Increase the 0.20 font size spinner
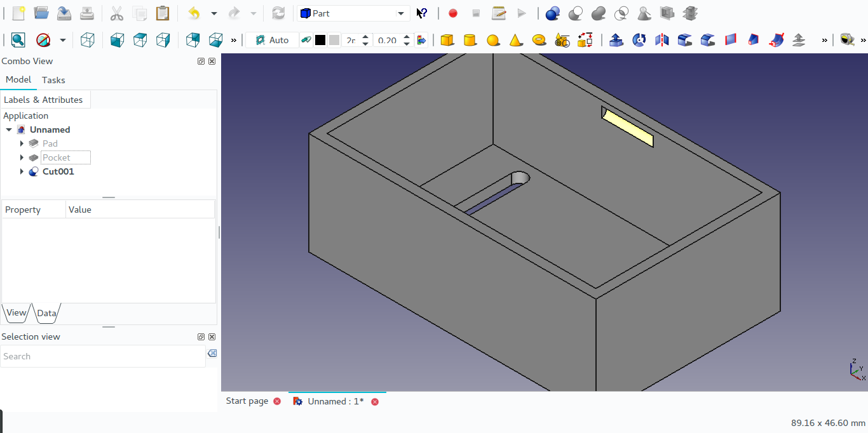868x433 pixels. (x=407, y=36)
